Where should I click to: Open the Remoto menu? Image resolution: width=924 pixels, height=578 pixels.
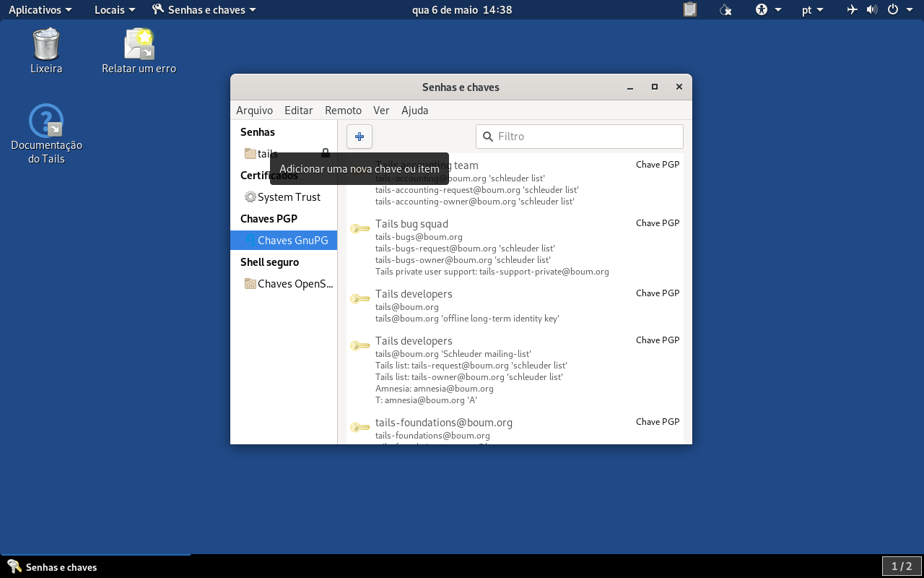point(343,111)
